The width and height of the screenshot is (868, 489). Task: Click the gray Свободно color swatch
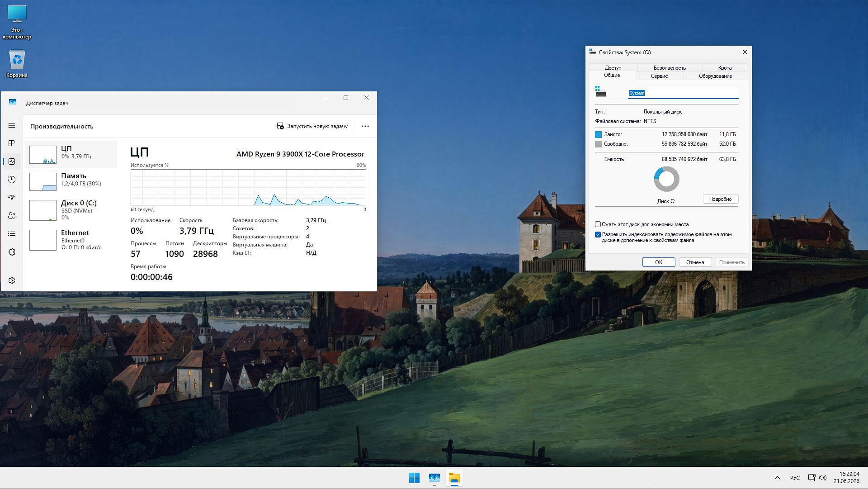[598, 144]
